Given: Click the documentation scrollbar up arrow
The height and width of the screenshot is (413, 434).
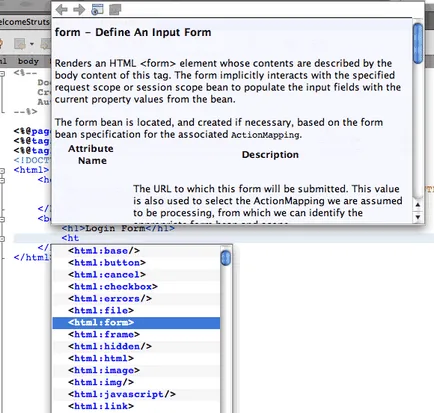Looking at the screenshot, I should pyautogui.click(x=418, y=205).
